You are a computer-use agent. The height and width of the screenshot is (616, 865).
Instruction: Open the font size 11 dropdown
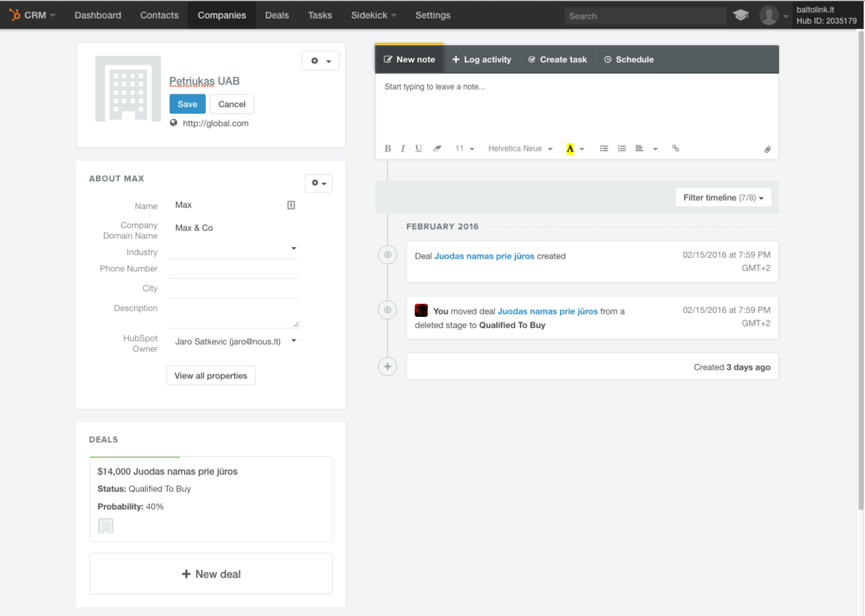(x=465, y=149)
